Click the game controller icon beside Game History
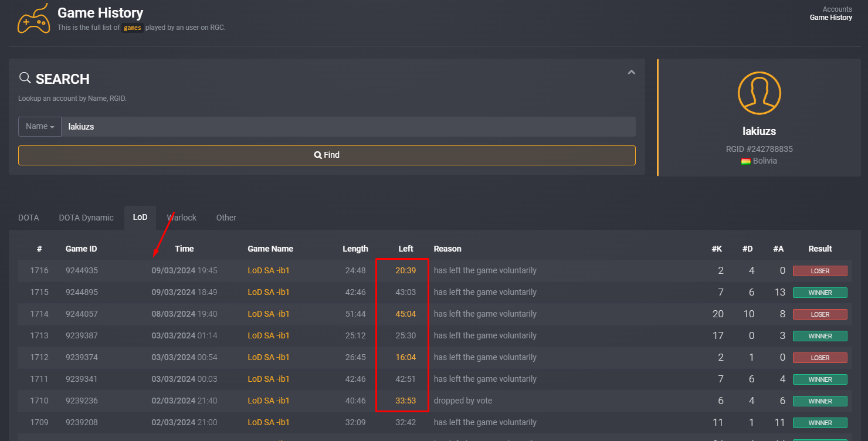868x441 pixels. click(x=33, y=18)
